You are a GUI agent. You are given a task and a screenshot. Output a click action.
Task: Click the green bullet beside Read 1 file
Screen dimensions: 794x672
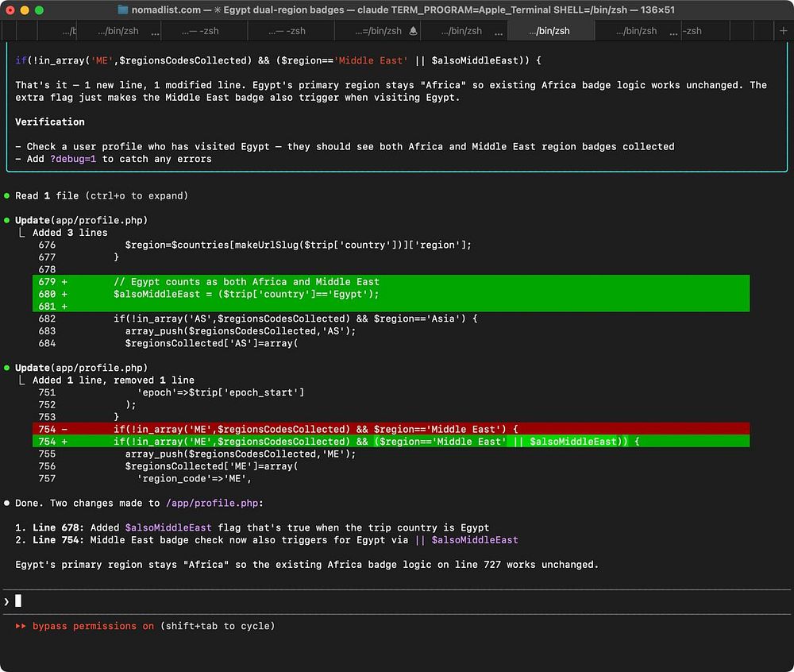pyautogui.click(x=7, y=195)
